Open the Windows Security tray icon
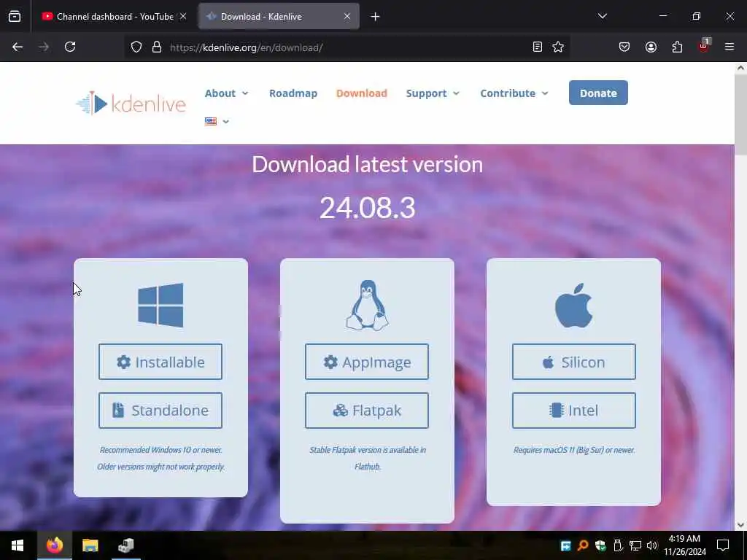This screenshot has width=747, height=560. [x=600, y=545]
